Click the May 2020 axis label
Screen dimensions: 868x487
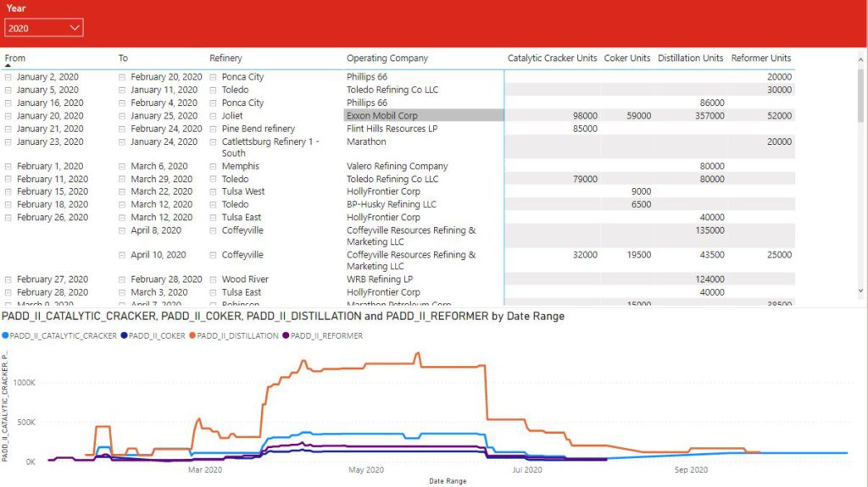coord(366,469)
